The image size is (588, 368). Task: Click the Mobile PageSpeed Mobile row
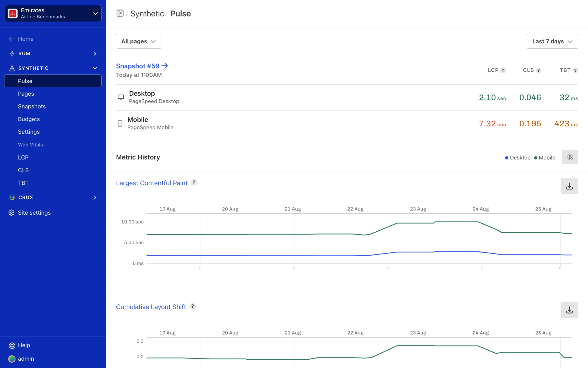[347, 123]
